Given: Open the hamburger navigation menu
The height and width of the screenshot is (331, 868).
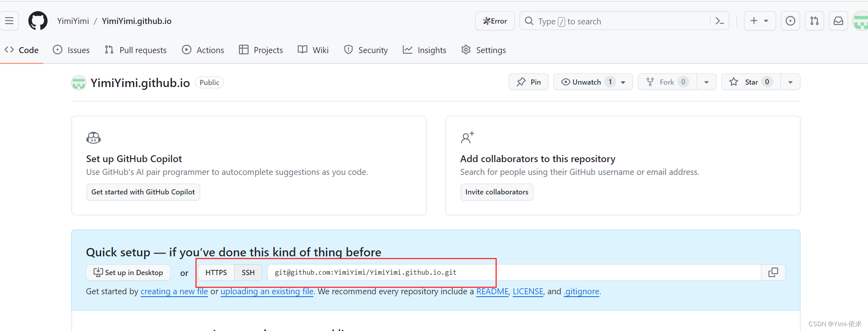Looking at the screenshot, I should tap(9, 21).
